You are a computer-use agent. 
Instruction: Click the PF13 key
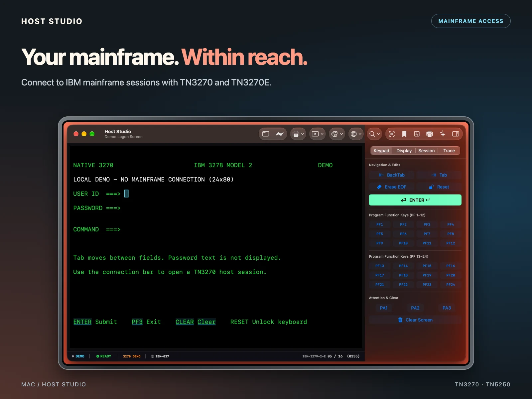tap(380, 266)
